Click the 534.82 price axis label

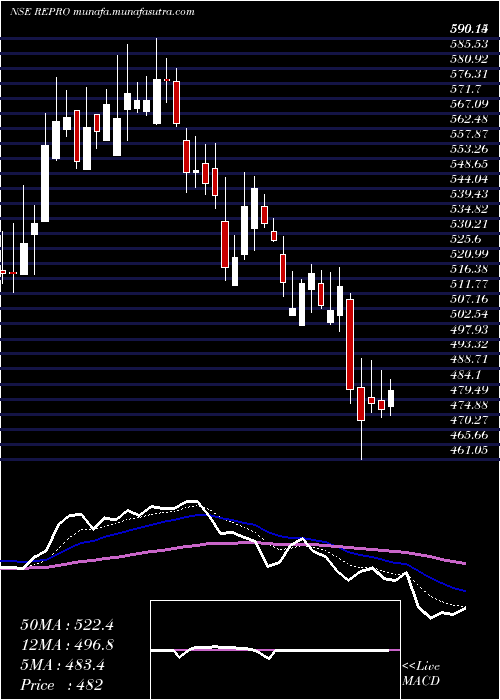(468, 209)
